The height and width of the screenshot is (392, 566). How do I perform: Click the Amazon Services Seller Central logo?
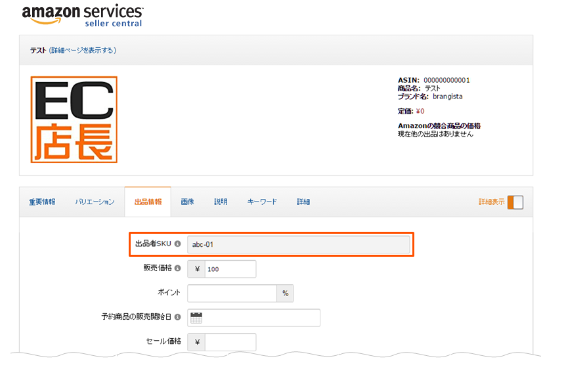pos(83,16)
